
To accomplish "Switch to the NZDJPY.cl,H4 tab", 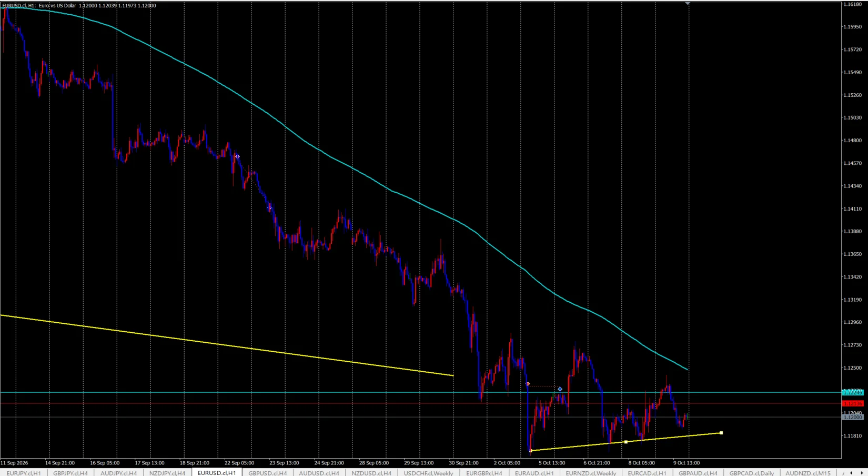I will coord(167,473).
